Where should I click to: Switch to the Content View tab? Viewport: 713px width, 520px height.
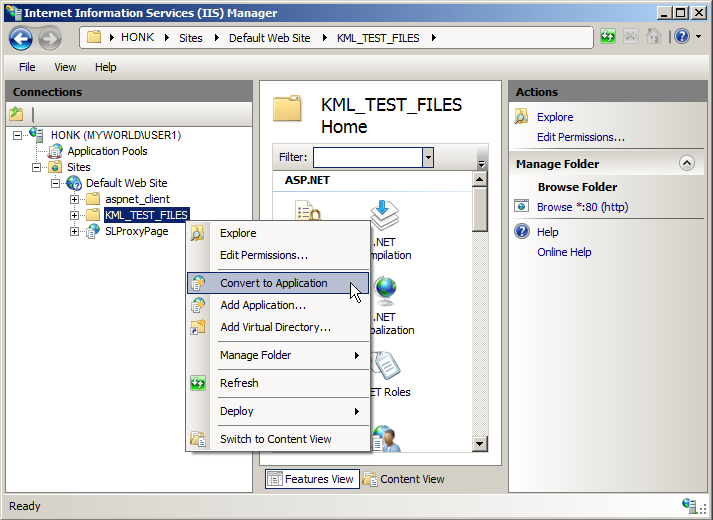404,479
